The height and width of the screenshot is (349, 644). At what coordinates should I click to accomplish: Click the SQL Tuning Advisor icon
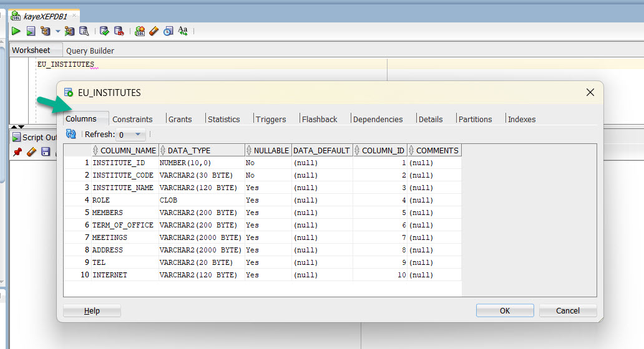pyautogui.click(x=84, y=31)
